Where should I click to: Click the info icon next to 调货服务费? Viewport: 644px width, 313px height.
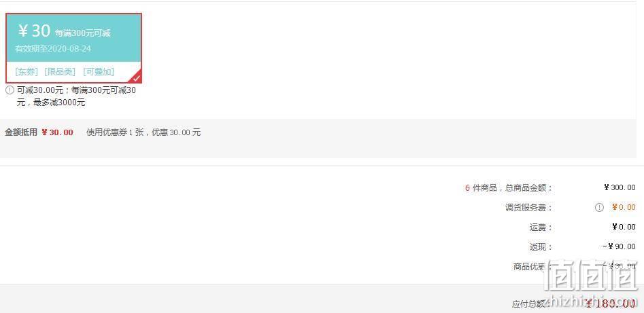point(599,208)
